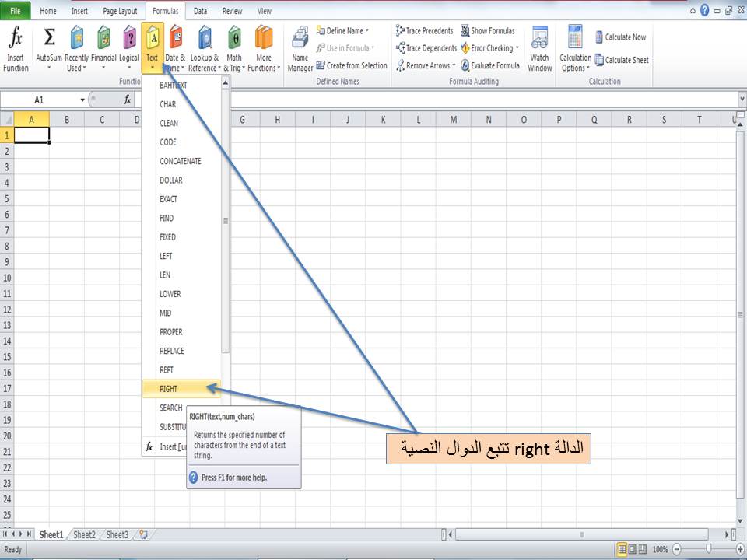Select column H header
Viewport: 747px width, 560px height.
(277, 120)
